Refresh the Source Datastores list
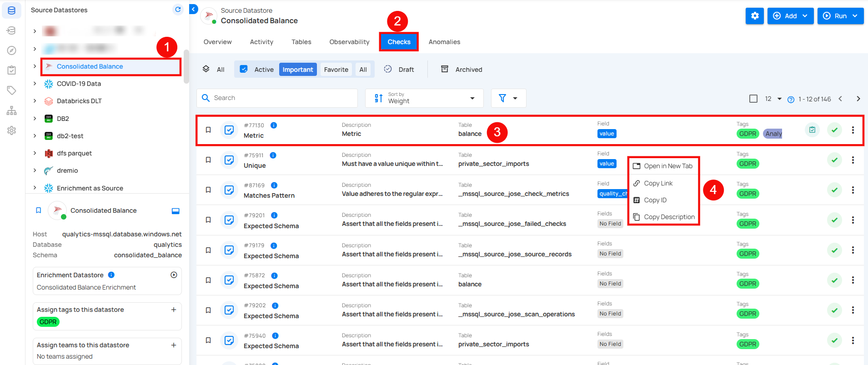 coord(178,10)
